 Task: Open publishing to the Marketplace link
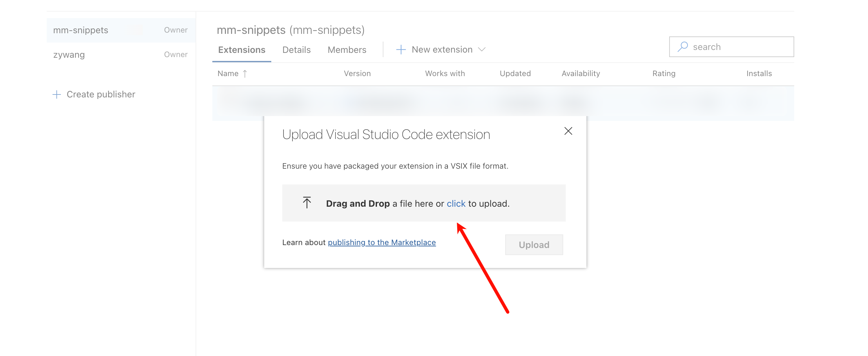(x=382, y=242)
